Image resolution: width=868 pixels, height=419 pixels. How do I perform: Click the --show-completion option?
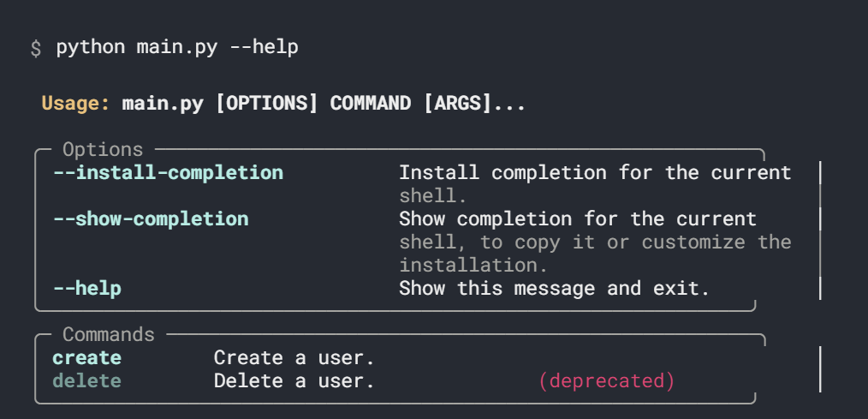click(151, 219)
